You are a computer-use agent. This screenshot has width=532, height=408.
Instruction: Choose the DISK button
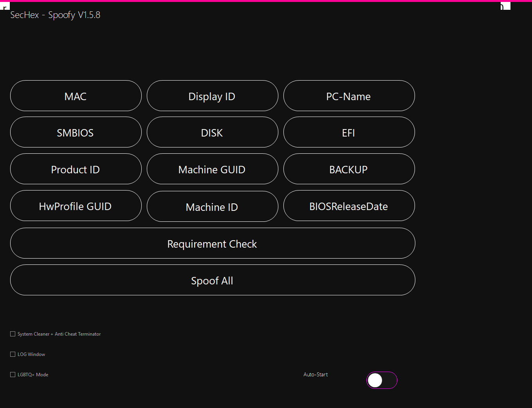point(212,132)
